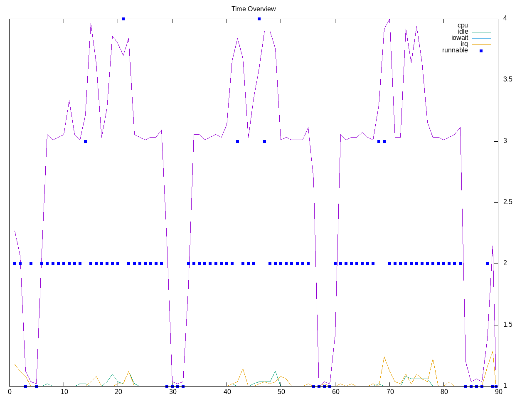532x399 pixels.
Task: Click the runnable point at value 4 near x=46
Action: coord(259,19)
